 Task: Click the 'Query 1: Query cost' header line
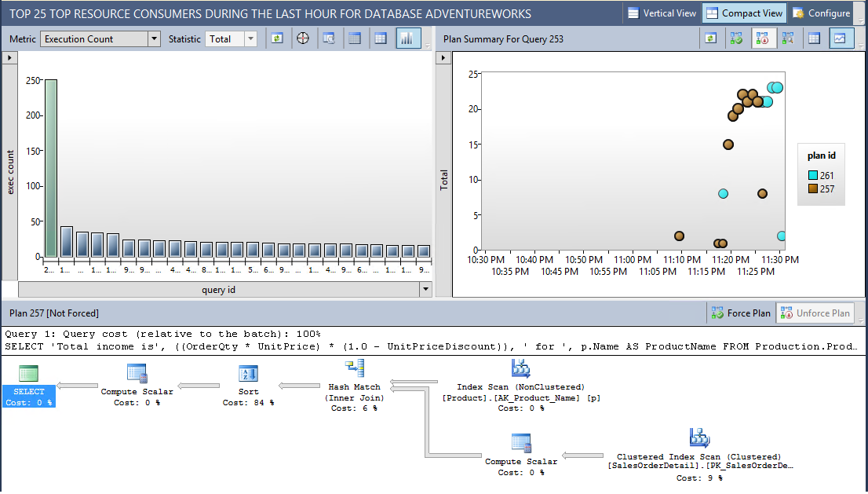point(162,334)
